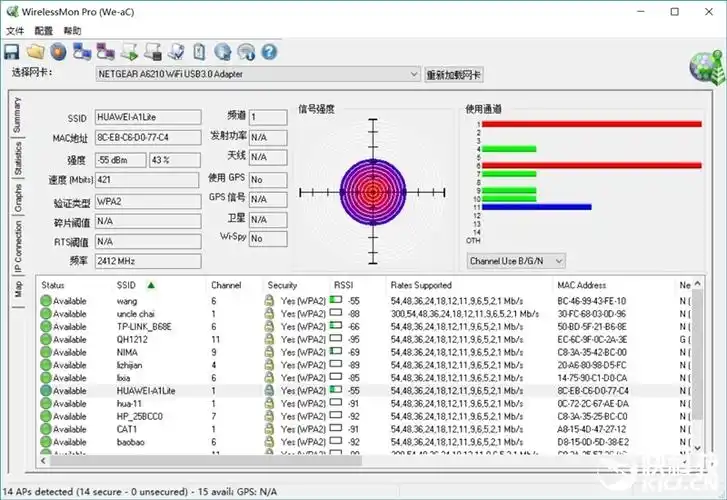The height and width of the screenshot is (500, 727).
Task: Open the network adapter selection dropdown
Action: (x=258, y=74)
